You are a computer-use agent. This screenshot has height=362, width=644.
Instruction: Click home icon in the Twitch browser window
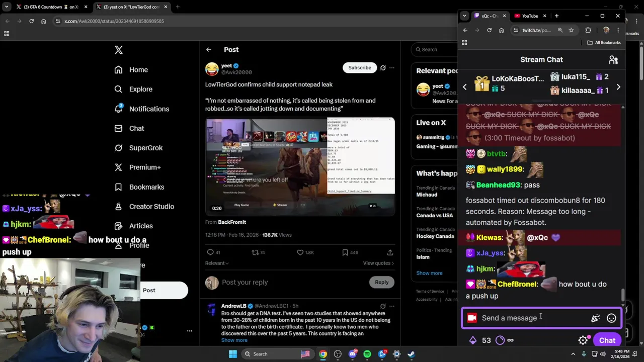point(501,30)
